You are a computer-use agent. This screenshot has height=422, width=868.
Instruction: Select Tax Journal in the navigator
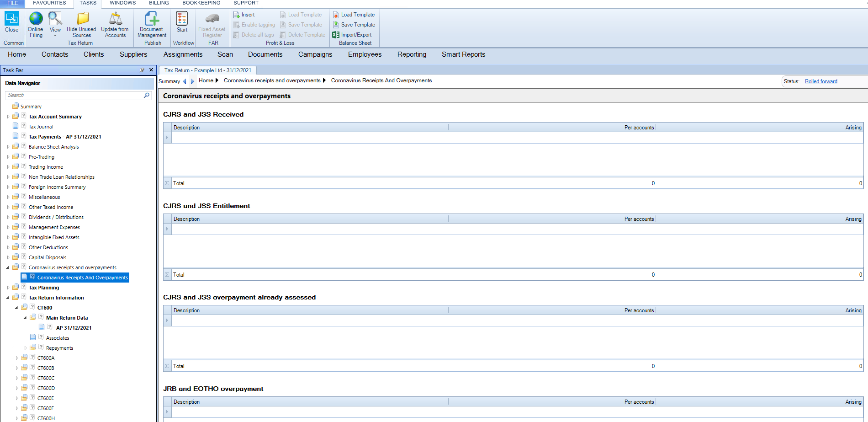click(x=41, y=127)
